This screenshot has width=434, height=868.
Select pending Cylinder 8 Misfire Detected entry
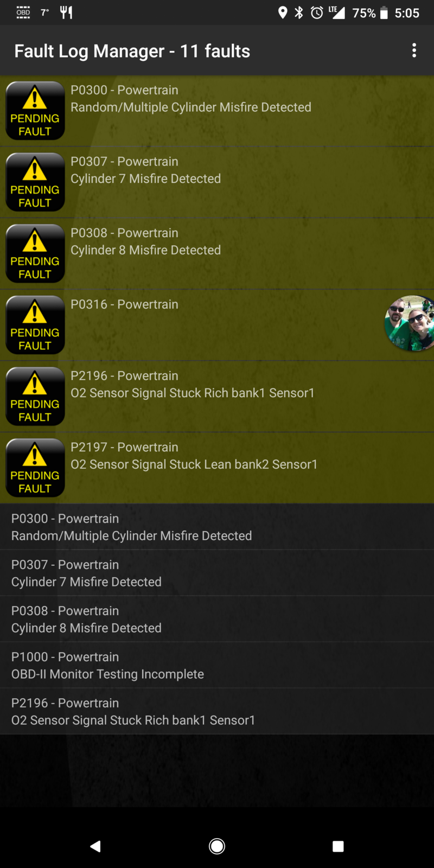pos(217,253)
